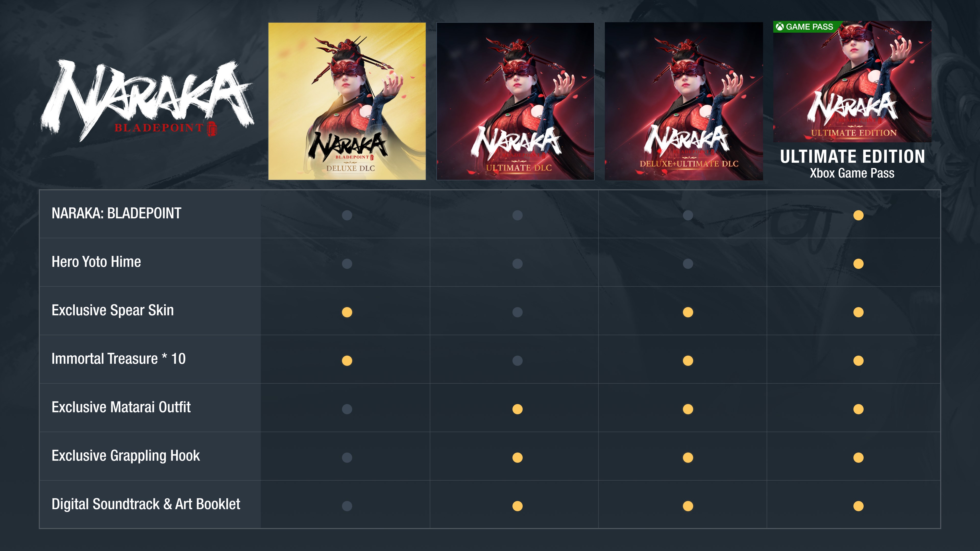This screenshot has height=551, width=980.
Task: Select the Deluxe DLC cover image
Action: [x=347, y=101]
